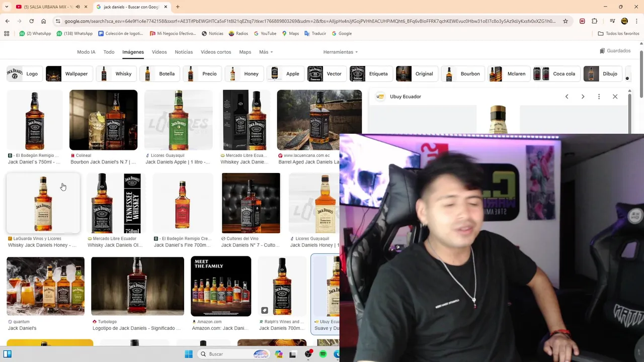Open the Todos los favoritos folder
The height and width of the screenshot is (362, 644).
(618, 34)
